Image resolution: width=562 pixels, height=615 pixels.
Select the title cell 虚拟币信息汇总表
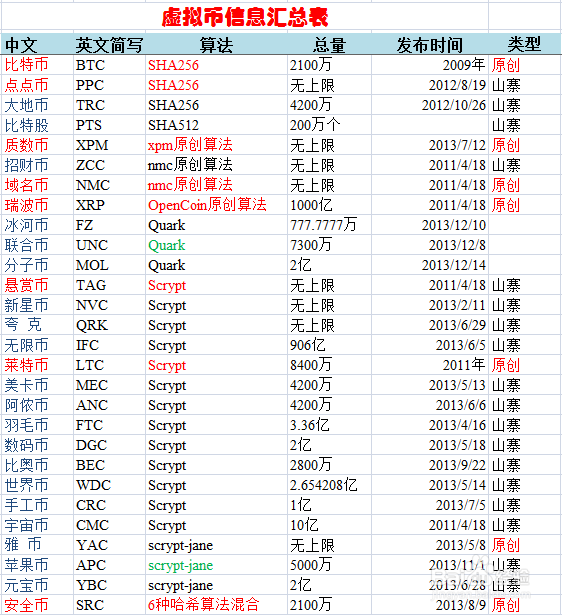[245, 17]
